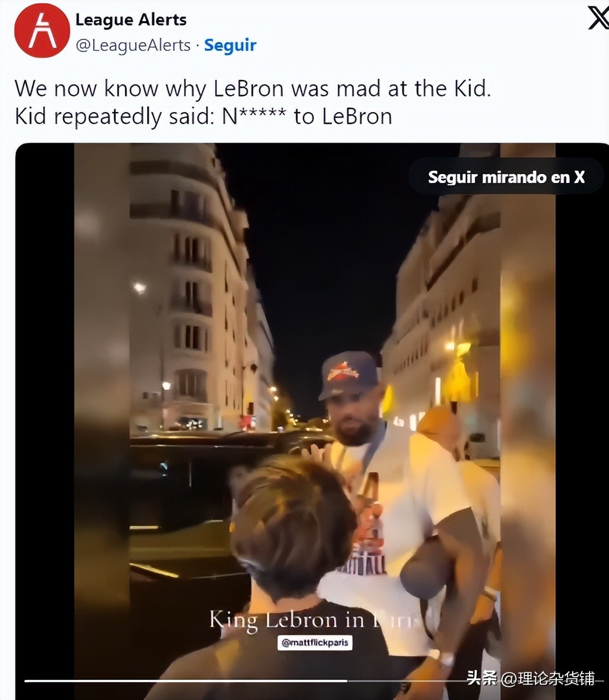Click the @mattflickparis credit tag
This screenshot has width=609, height=700.
click(x=315, y=642)
